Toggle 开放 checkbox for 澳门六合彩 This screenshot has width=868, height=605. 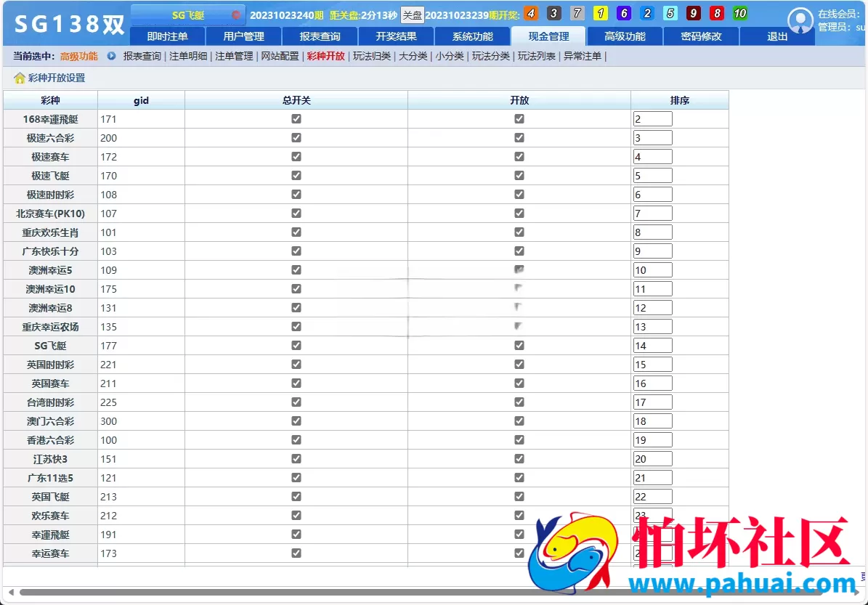pos(519,421)
